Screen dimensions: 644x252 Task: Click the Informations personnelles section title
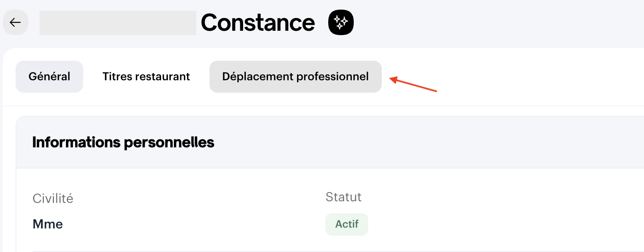click(123, 143)
